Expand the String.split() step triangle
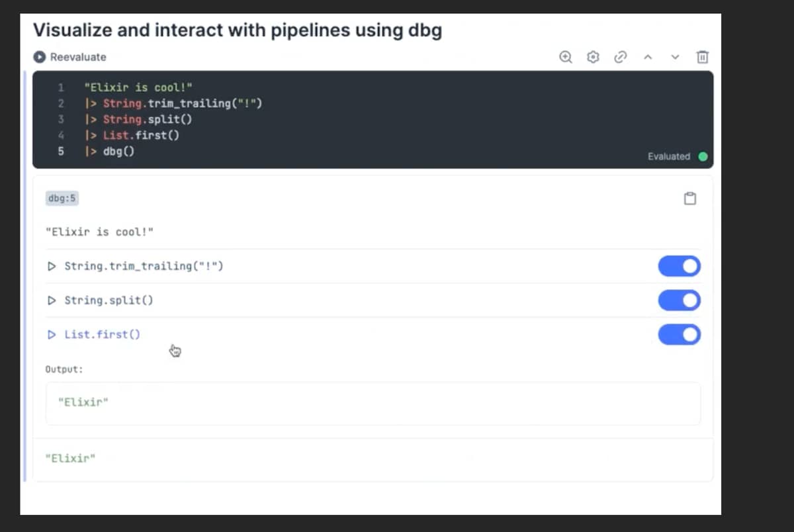 pos(52,300)
